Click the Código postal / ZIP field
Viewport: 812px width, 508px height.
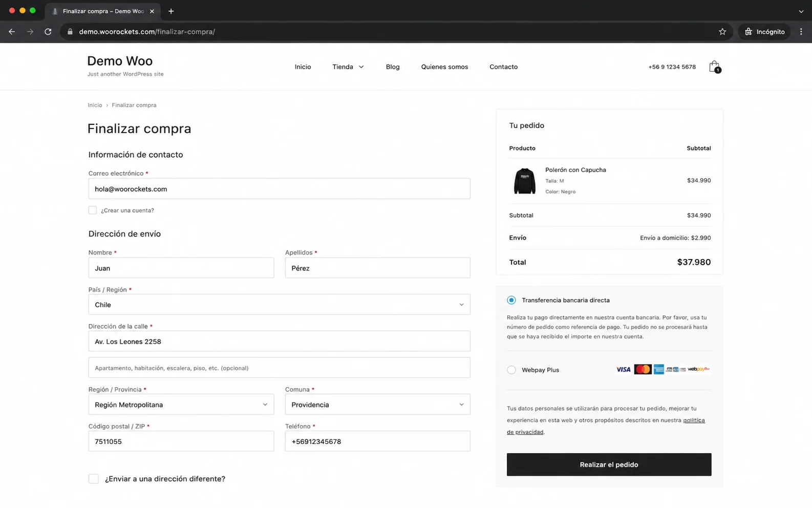pos(181,441)
